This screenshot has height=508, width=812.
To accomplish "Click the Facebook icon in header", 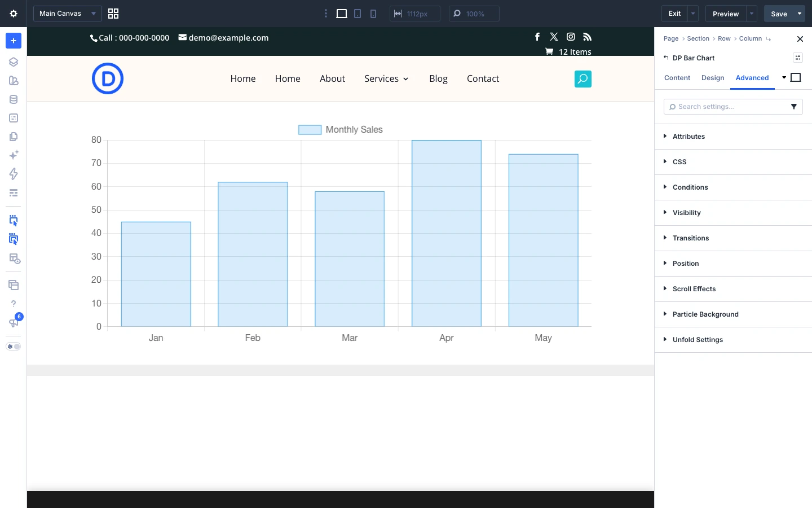I will (x=537, y=37).
